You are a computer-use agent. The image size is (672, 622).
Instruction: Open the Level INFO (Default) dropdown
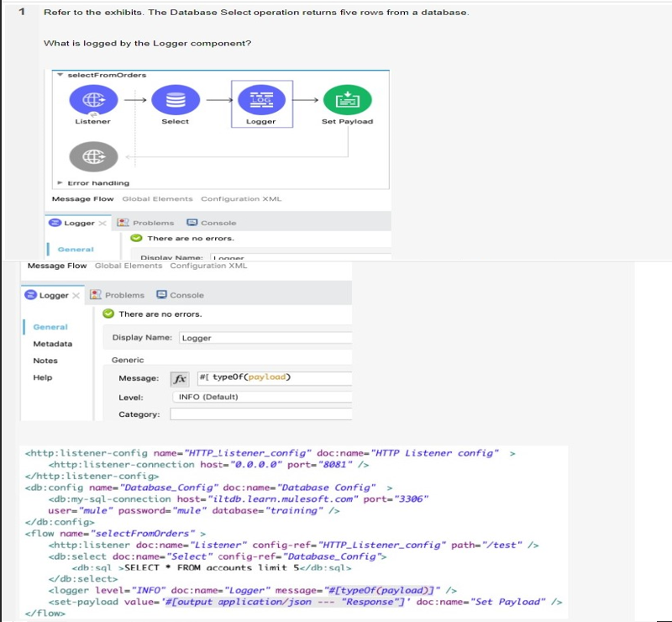pos(262,397)
